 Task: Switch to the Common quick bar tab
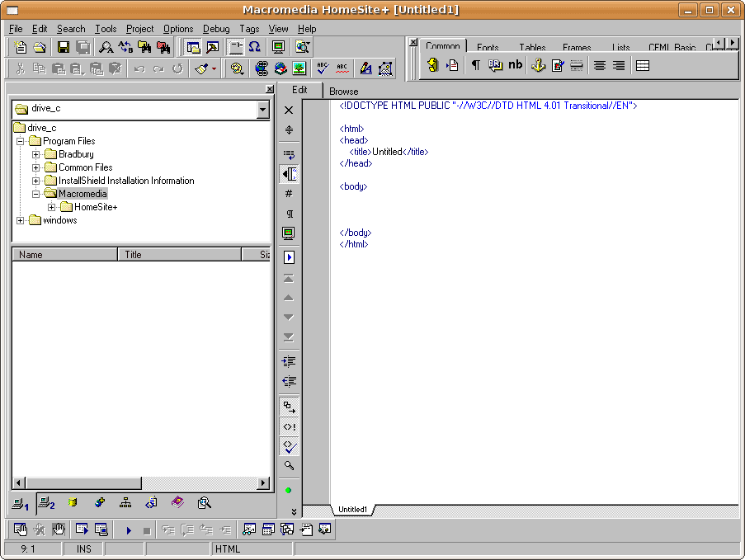point(443,46)
